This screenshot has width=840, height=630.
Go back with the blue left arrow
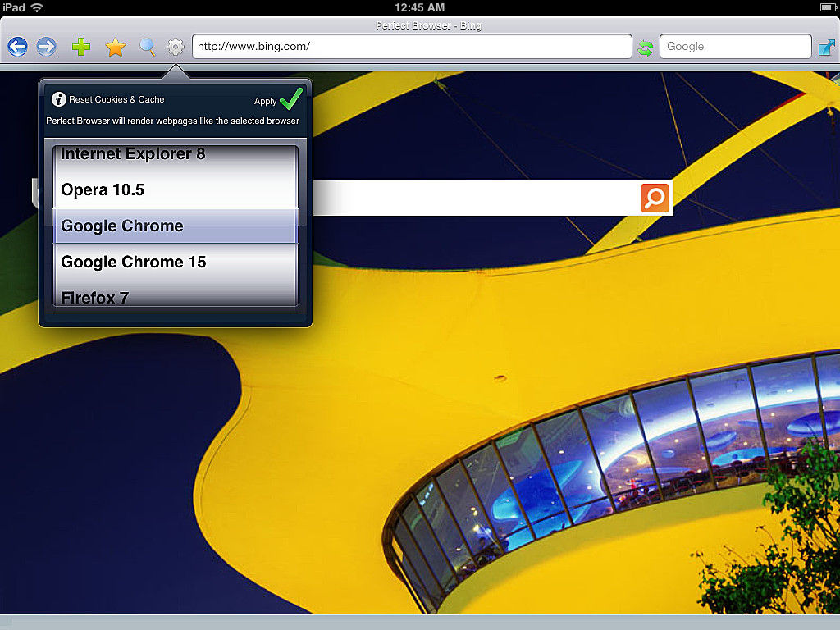coord(18,47)
